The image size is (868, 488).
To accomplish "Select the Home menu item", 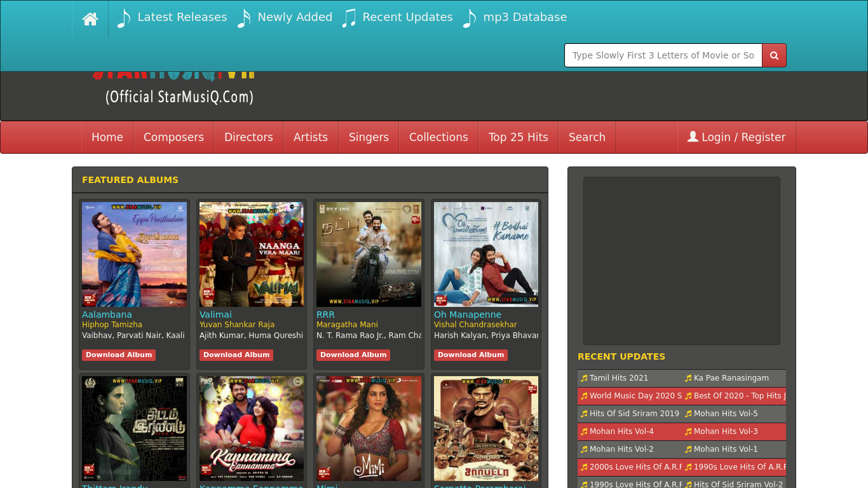I will pos(107,137).
